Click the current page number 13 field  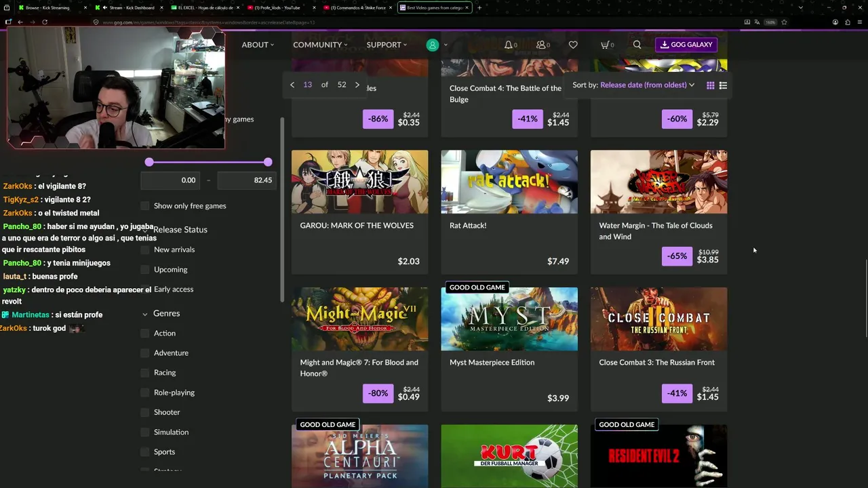point(308,85)
